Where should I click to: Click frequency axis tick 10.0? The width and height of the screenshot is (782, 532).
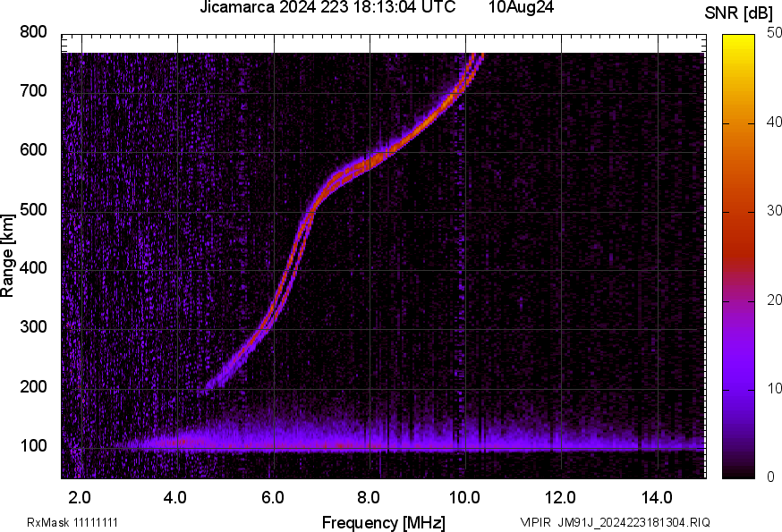(464, 497)
